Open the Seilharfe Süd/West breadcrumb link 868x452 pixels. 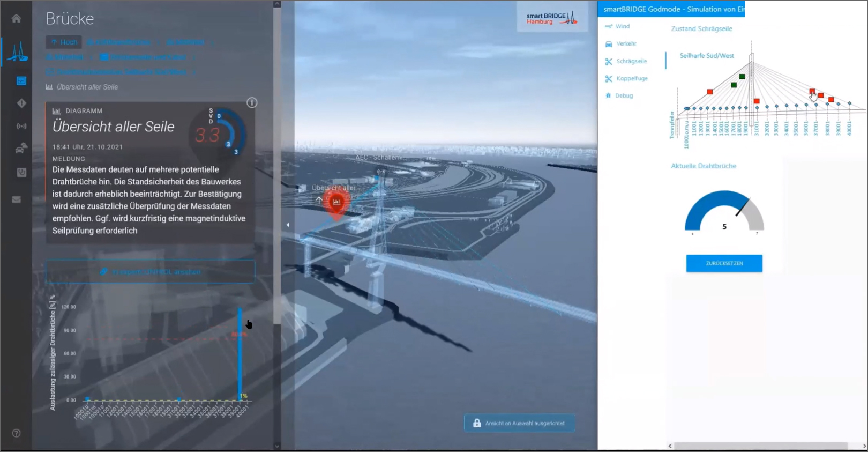(122, 72)
